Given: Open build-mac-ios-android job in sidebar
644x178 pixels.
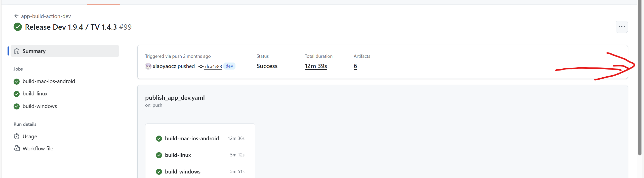Looking at the screenshot, I should [x=49, y=81].
